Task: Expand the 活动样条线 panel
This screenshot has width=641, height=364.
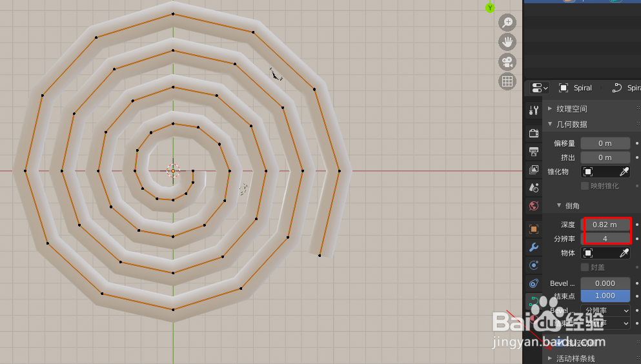Action: [550, 358]
